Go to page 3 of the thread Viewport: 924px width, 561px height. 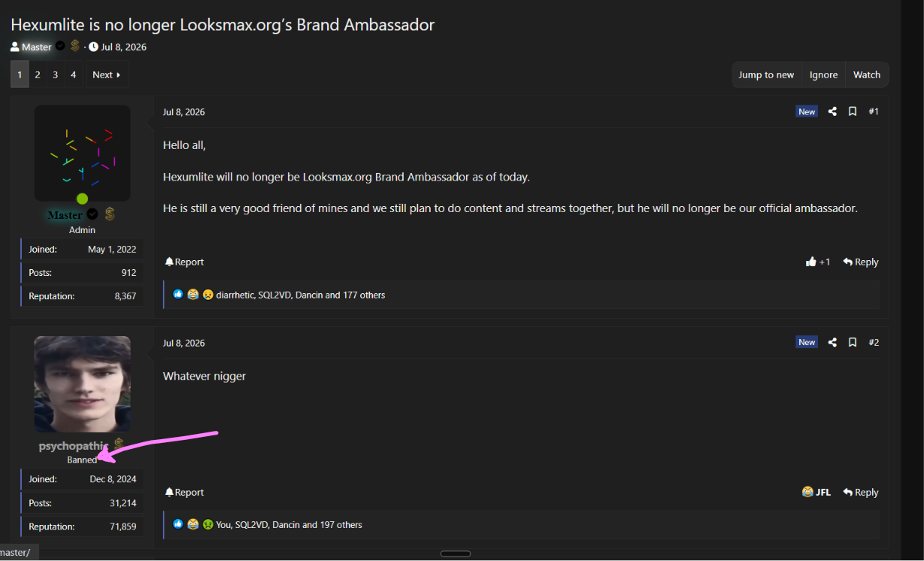point(55,74)
